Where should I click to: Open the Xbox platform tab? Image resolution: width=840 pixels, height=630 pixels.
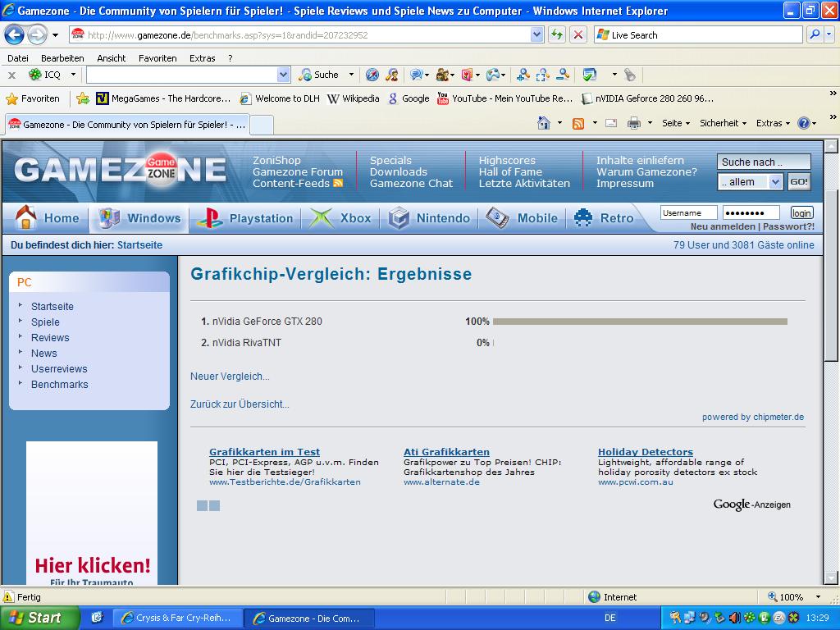pyautogui.click(x=340, y=218)
